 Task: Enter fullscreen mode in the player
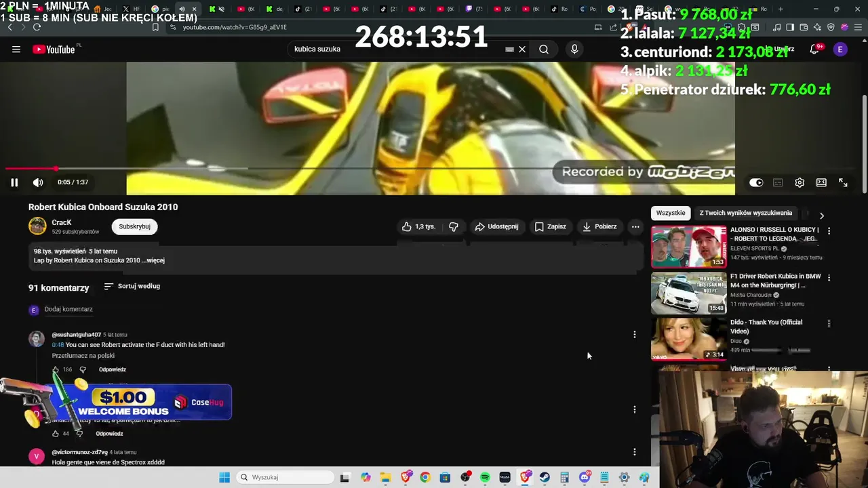click(x=843, y=182)
